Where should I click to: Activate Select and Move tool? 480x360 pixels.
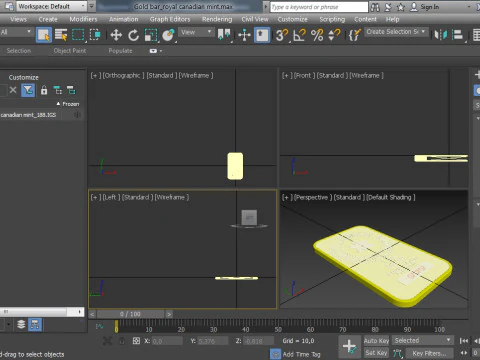(116, 35)
